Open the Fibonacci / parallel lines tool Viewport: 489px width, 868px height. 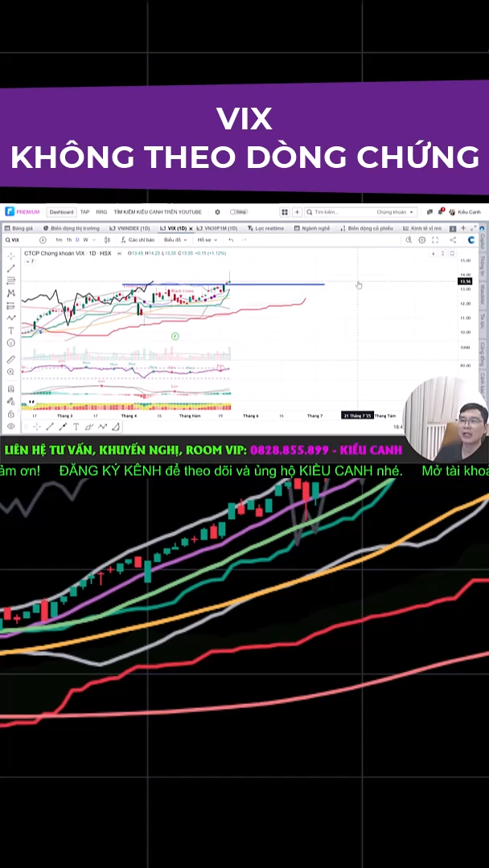pos(11,280)
